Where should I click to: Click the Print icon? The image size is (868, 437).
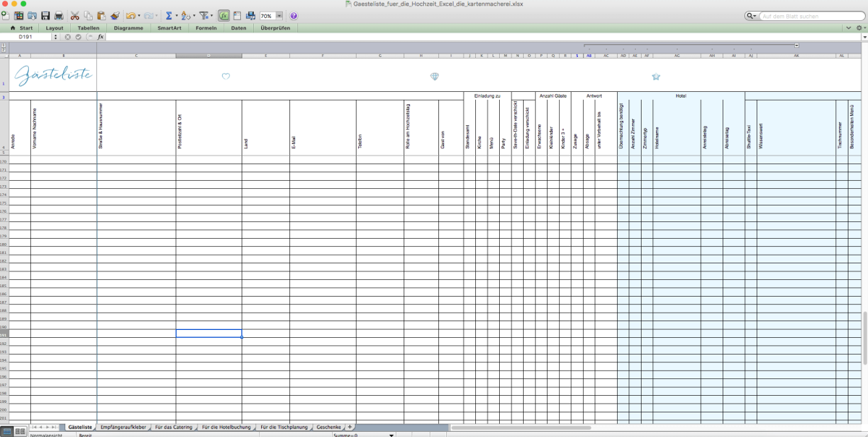click(58, 15)
